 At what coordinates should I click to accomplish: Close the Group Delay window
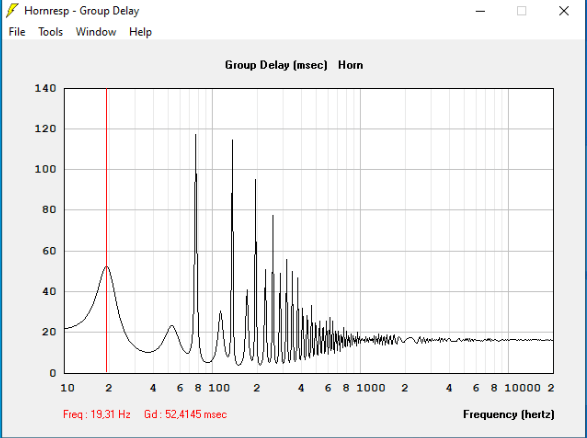click(x=564, y=11)
